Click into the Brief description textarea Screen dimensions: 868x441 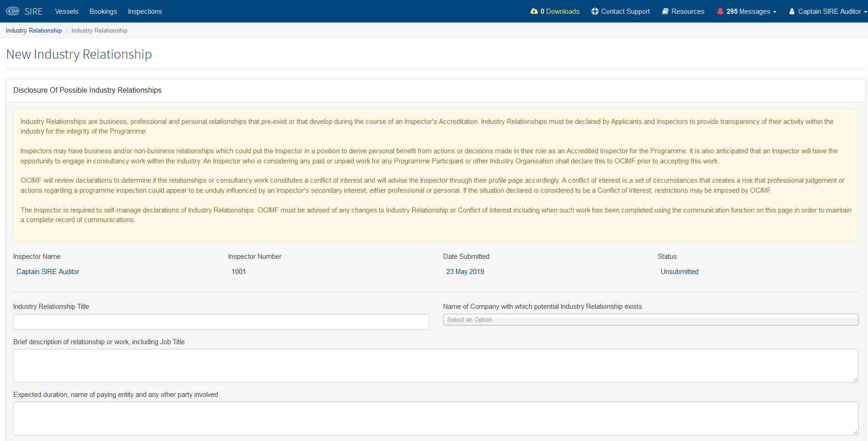click(436, 366)
